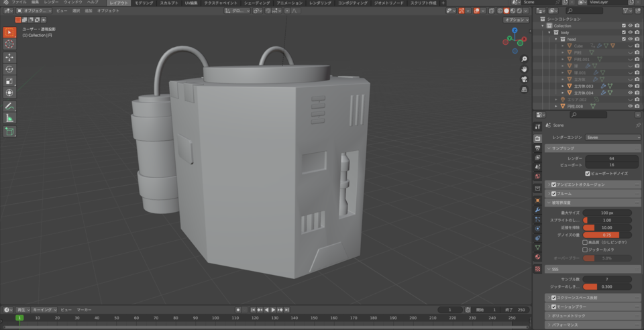Open the レンダーエンジン Eevee dropdown
This screenshot has height=330, width=644.
coord(612,137)
